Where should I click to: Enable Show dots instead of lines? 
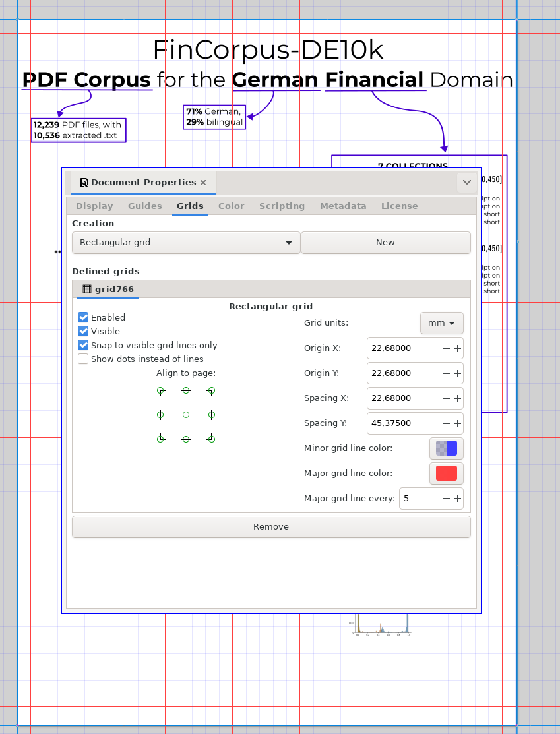pos(83,359)
